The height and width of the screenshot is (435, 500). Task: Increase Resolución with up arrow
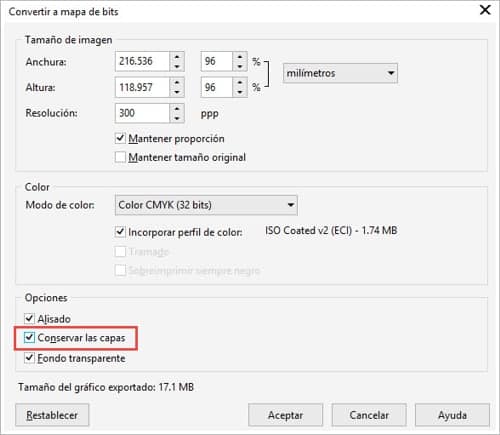(177, 109)
